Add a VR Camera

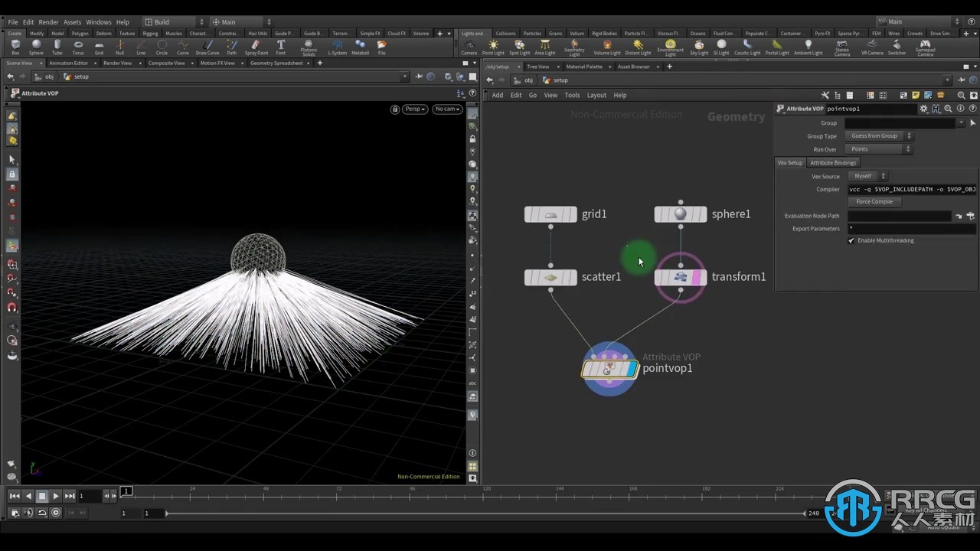[872, 47]
